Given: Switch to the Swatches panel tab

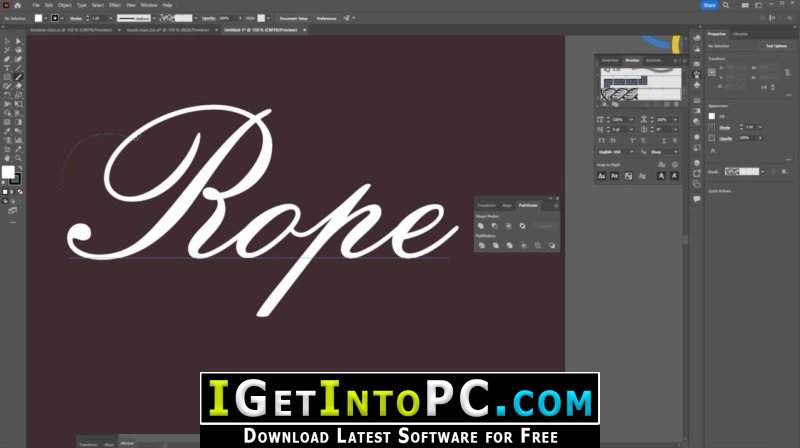Looking at the screenshot, I should [x=610, y=60].
